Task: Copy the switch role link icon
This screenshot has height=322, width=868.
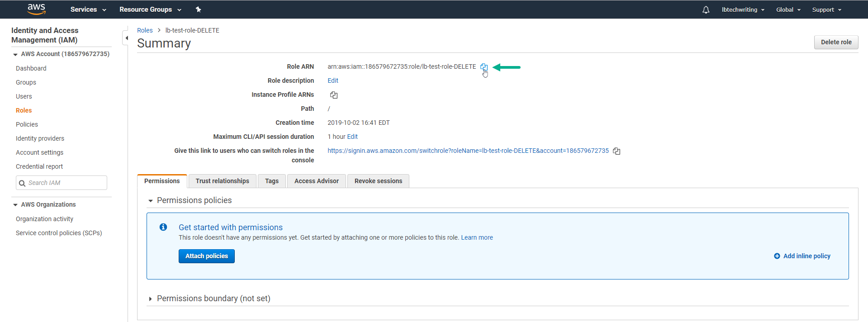Action: pyautogui.click(x=617, y=151)
